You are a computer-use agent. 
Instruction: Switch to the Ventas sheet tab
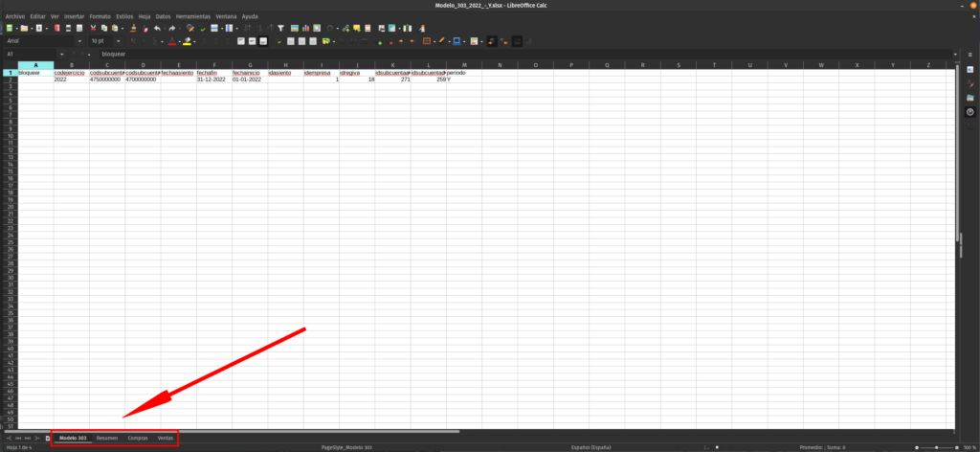(166, 438)
